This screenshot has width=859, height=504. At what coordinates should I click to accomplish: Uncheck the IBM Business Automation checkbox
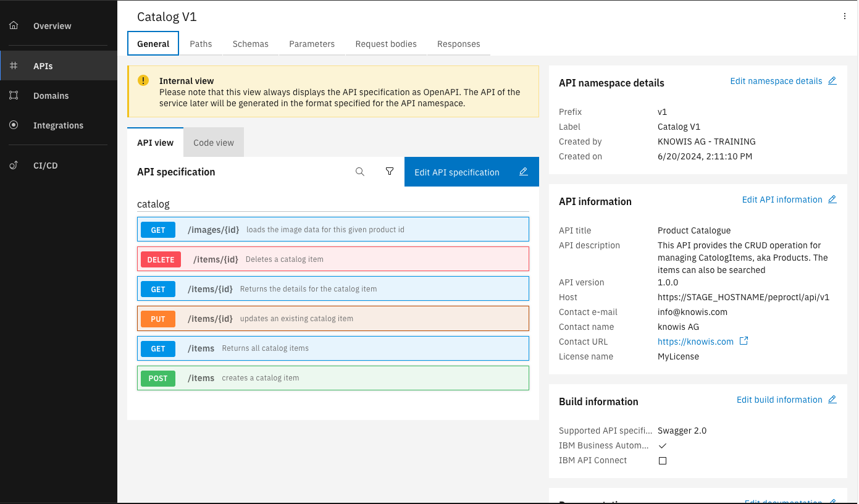[x=662, y=445]
